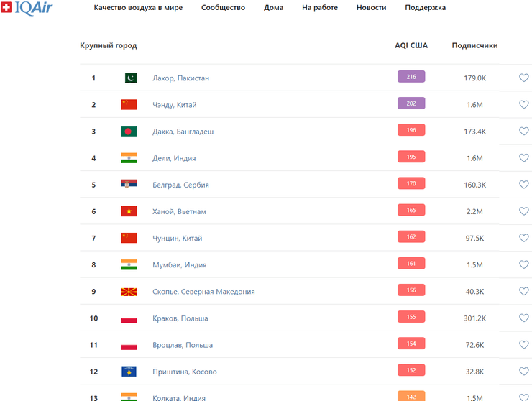The image size is (532, 401).
Task: Click the Pakistan flag icon next to Lahore
Action: 129,78
